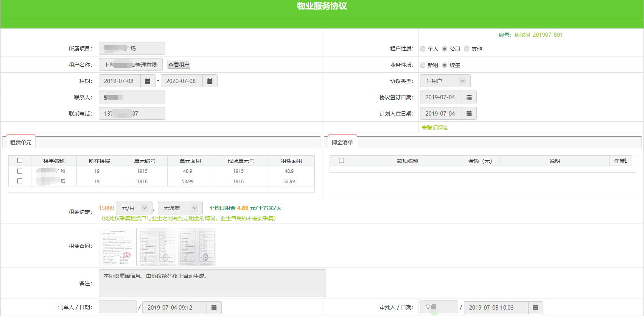The width and height of the screenshot is (644, 316).
Task: Open calendar for lease end date 2020-07-08
Action: pyautogui.click(x=210, y=81)
